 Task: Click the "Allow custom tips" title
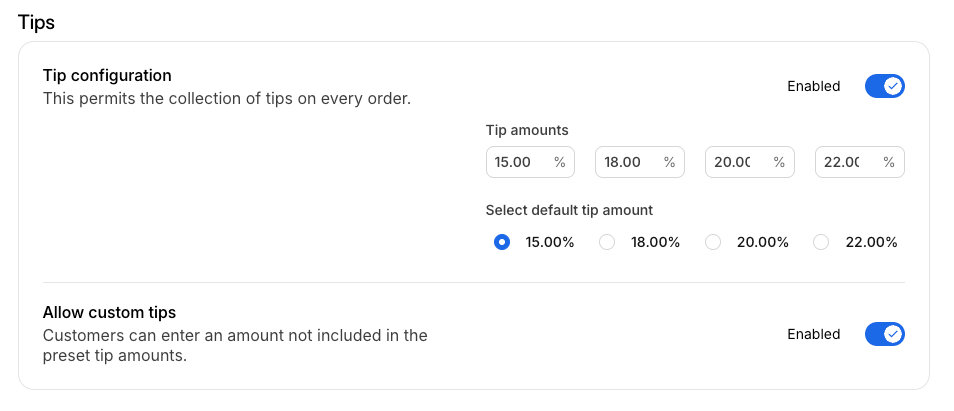coord(109,312)
